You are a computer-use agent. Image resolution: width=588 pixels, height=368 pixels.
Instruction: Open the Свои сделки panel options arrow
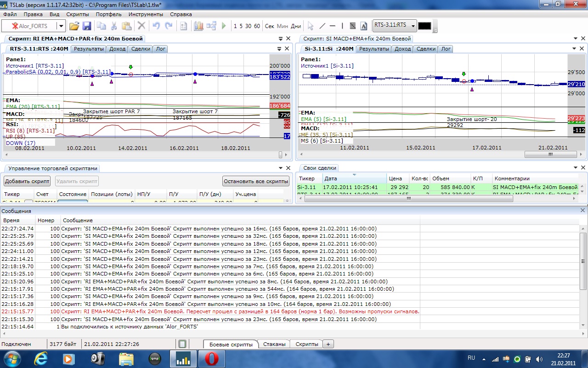[576, 168]
